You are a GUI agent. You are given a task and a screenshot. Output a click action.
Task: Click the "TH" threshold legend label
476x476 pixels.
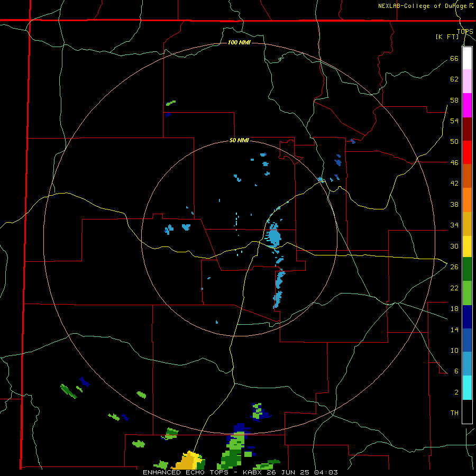coord(454,413)
